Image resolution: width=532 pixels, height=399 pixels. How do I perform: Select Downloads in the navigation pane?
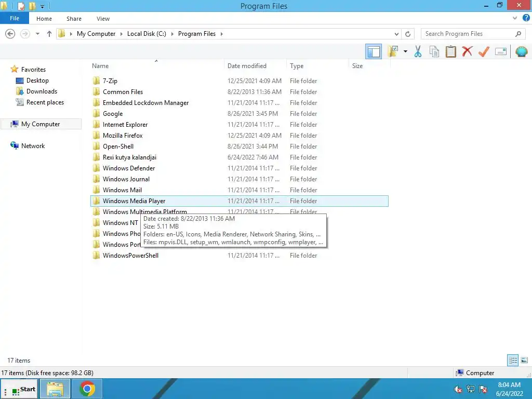[x=42, y=91]
